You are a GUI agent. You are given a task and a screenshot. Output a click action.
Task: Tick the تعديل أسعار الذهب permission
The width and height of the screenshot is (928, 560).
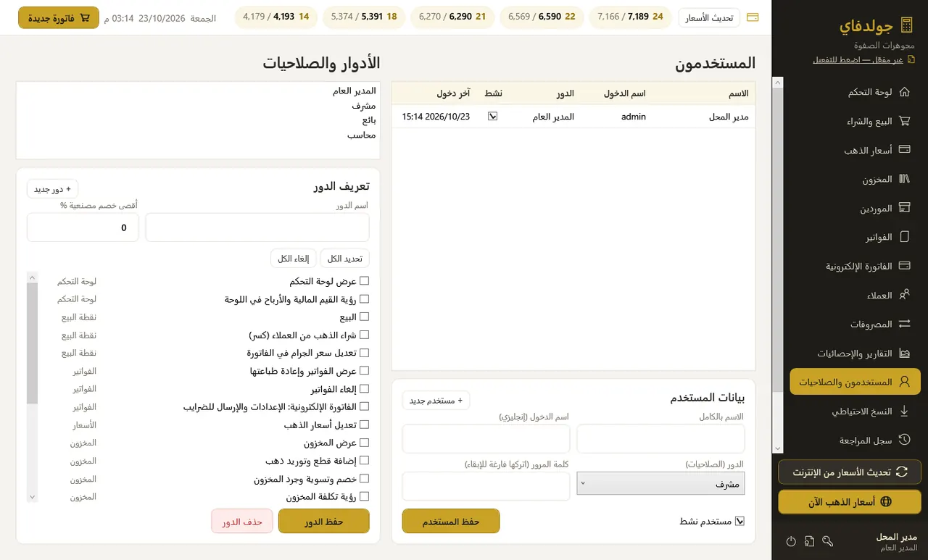coord(364,425)
